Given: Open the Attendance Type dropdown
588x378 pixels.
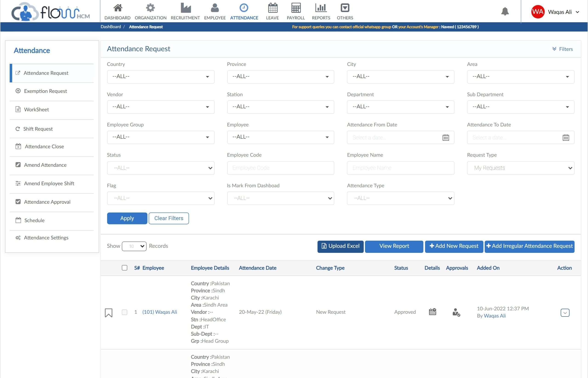Looking at the screenshot, I should point(400,198).
